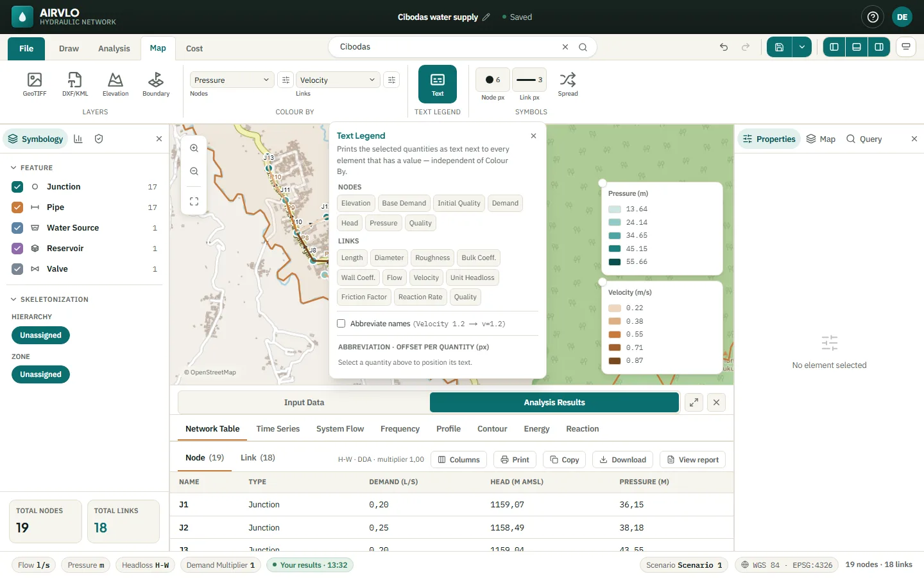Click the Cibodas search field
Screen dimensions: 924x578
click(449, 47)
